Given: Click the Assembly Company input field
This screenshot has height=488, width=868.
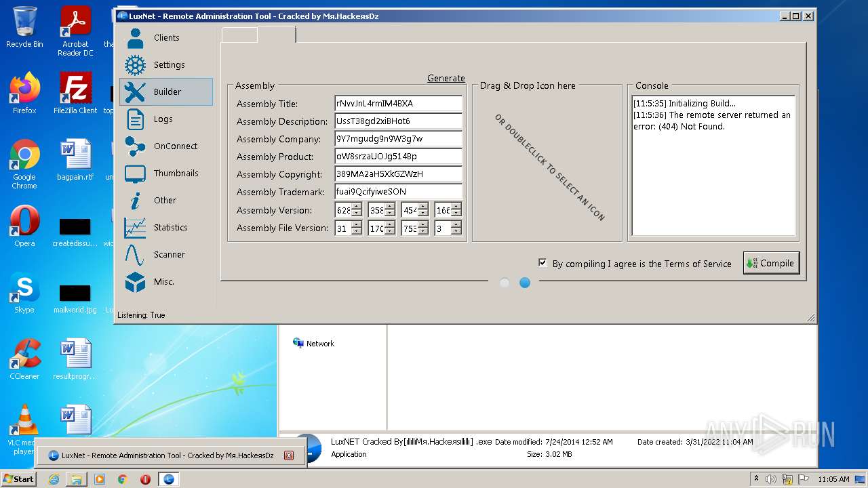Looking at the screenshot, I should coord(398,139).
